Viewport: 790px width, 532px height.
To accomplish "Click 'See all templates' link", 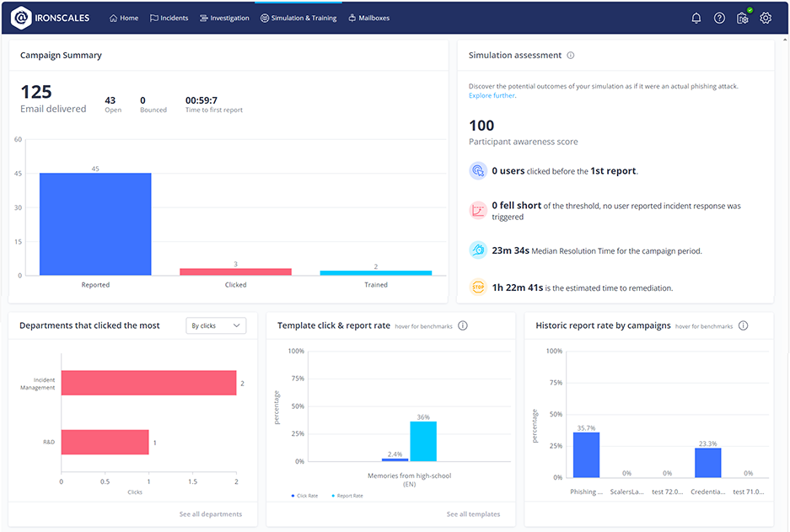I will tap(475, 513).
